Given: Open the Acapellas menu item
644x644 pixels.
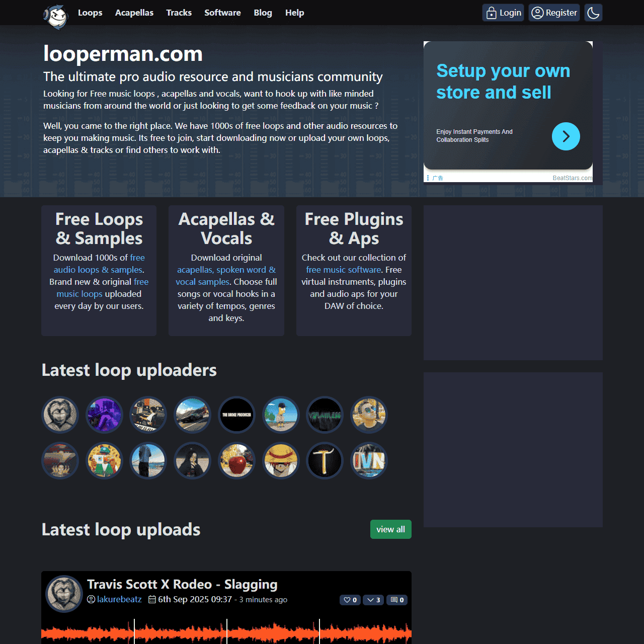Looking at the screenshot, I should 134,13.
